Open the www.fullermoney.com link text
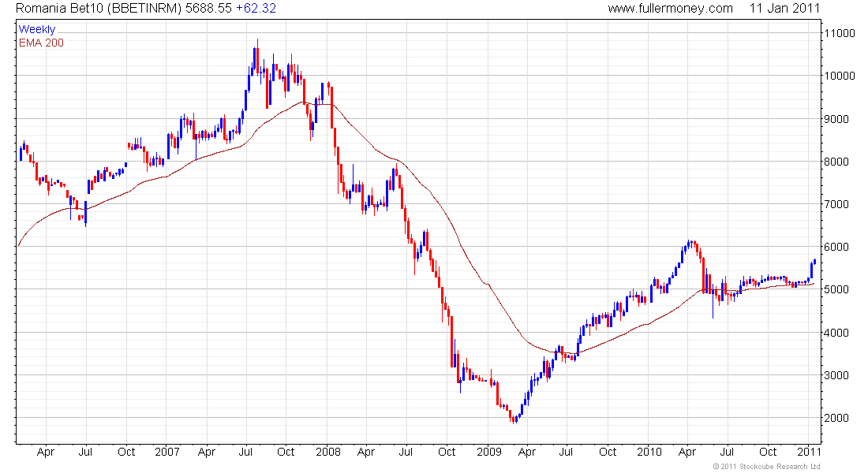Screen dimensions: 868x473 pyautogui.click(x=671, y=9)
